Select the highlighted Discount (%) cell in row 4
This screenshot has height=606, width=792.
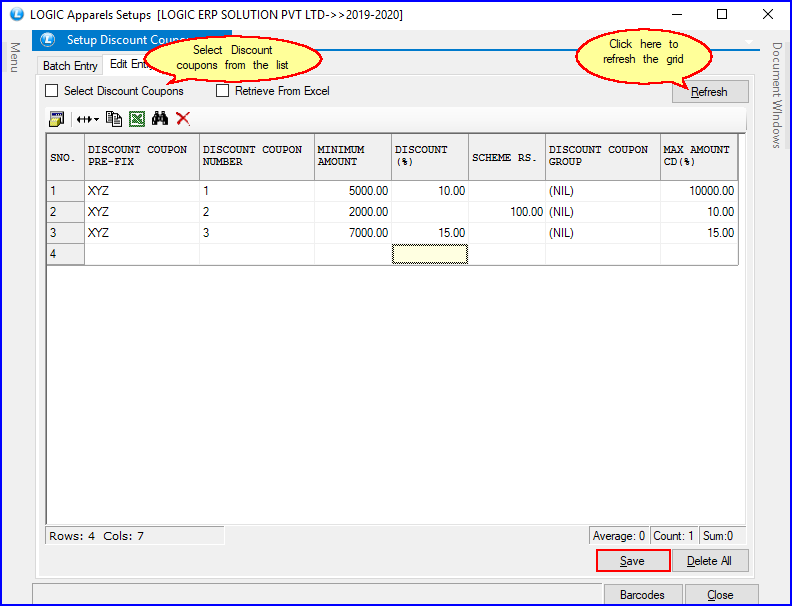point(430,254)
